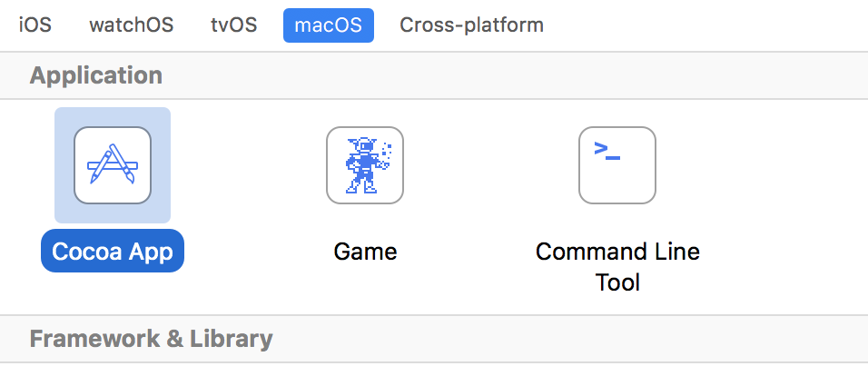
Task: Click the Game template label text
Action: tap(365, 252)
